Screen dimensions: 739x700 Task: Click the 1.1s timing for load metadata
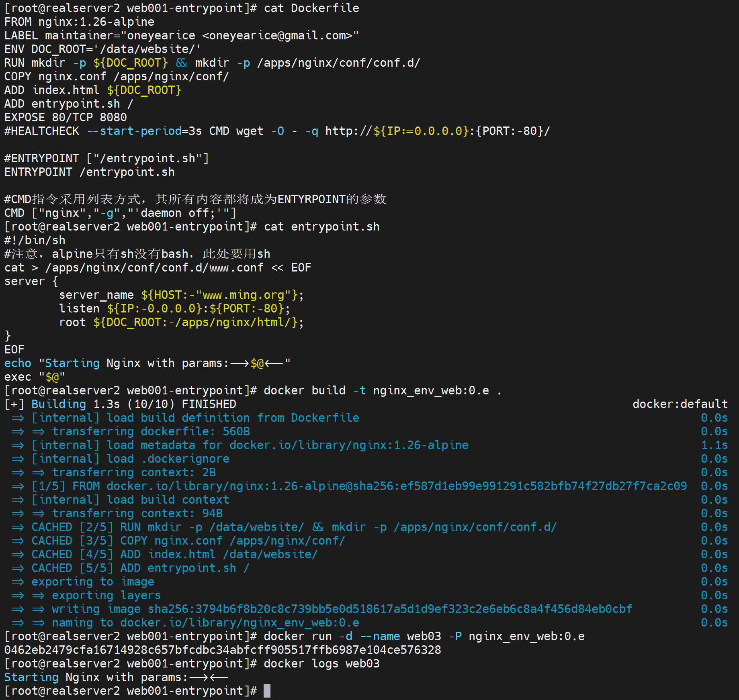(714, 445)
